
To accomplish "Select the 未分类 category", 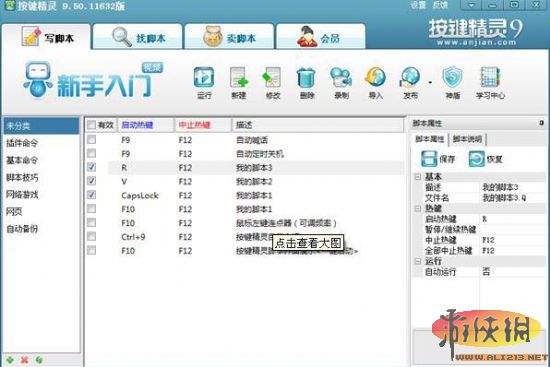I will 41,126.
